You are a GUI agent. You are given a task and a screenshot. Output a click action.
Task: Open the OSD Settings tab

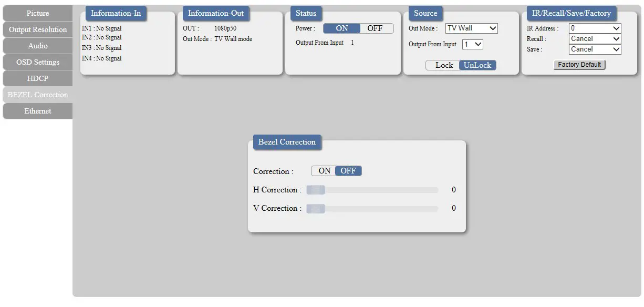[38, 62]
